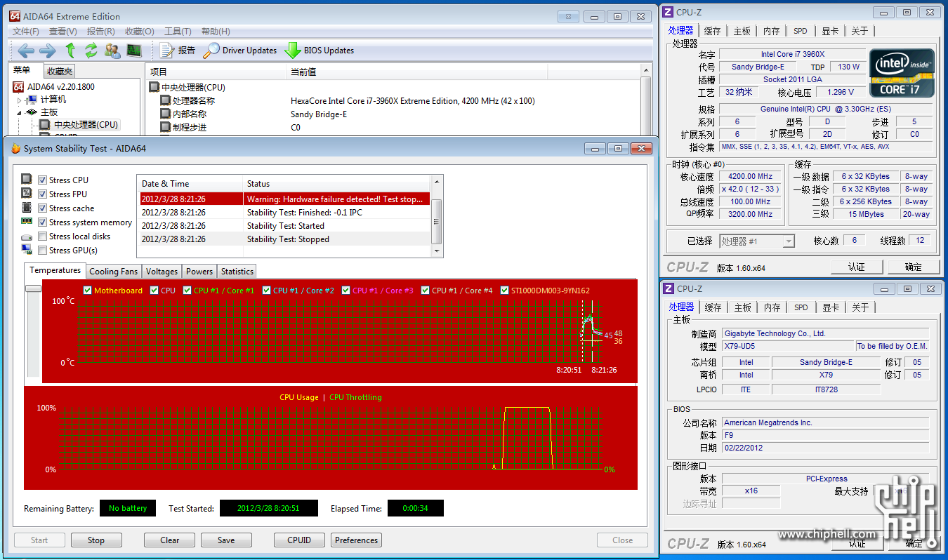Toggle the Stress FPU checkbox

click(x=43, y=194)
